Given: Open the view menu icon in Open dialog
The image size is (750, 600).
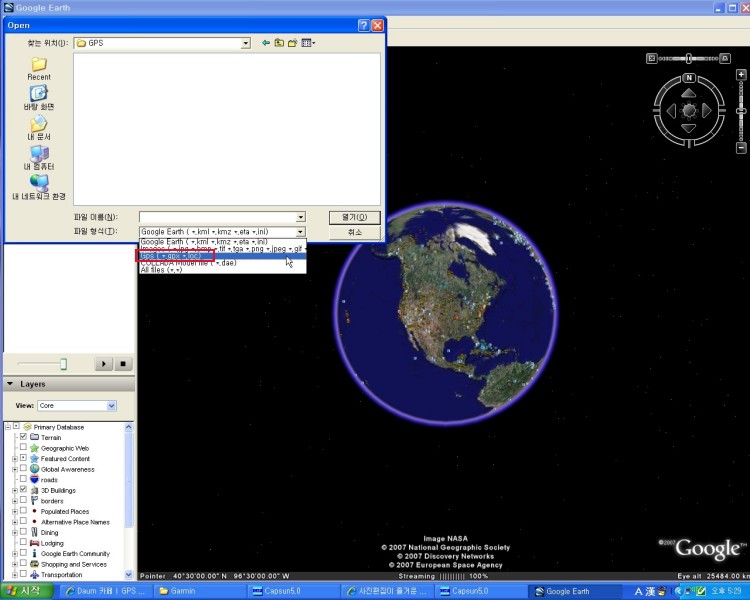Looking at the screenshot, I should (x=308, y=43).
